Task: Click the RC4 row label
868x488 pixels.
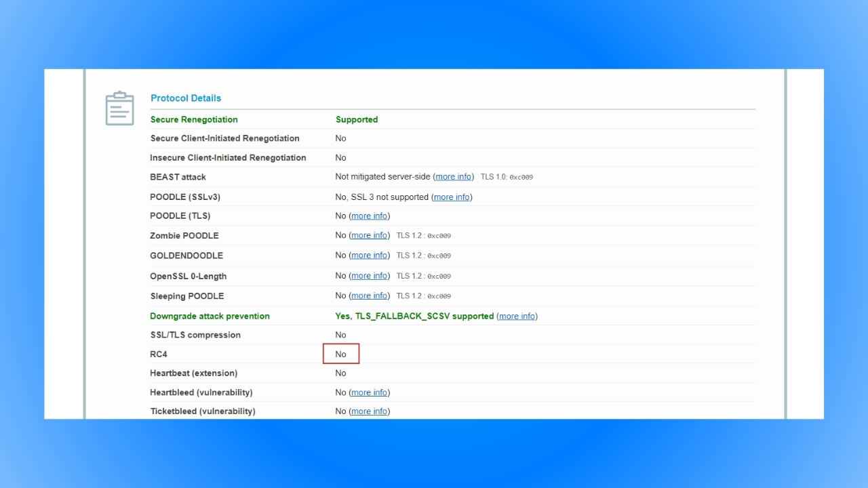Action: 159,354
